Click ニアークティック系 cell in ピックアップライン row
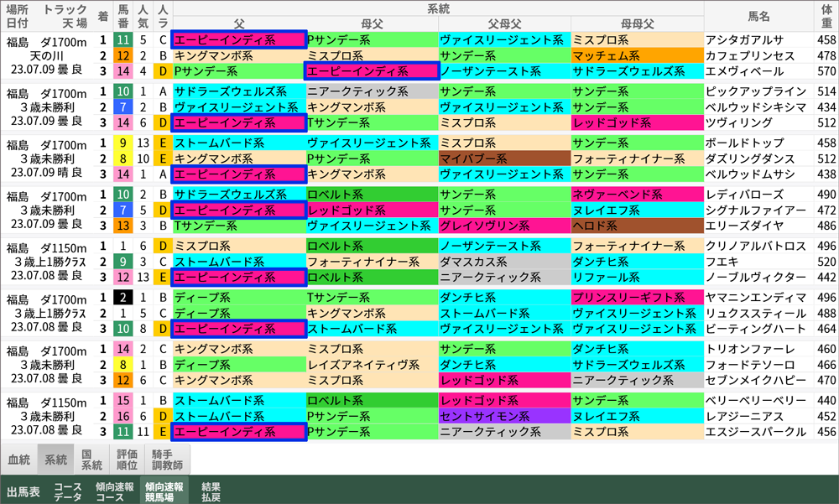 click(372, 91)
